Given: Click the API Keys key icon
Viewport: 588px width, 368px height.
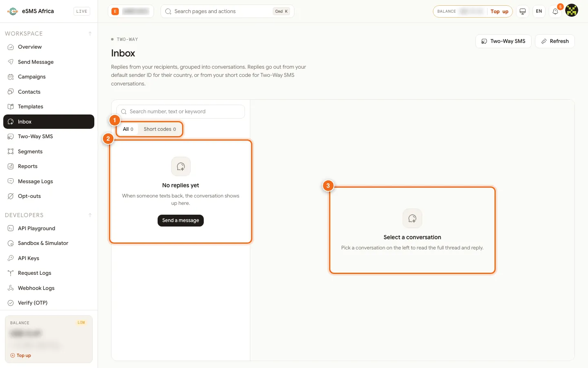Looking at the screenshot, I should (11, 258).
